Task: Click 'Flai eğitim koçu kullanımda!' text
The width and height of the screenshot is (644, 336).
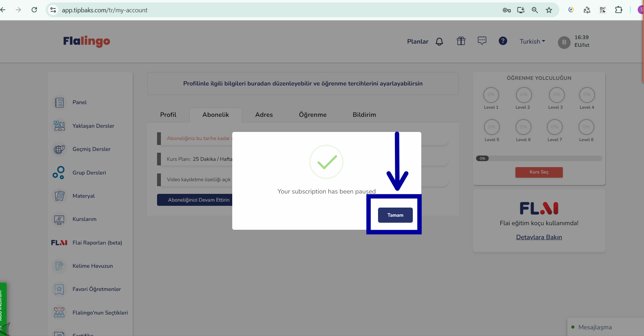Action: pos(539,223)
